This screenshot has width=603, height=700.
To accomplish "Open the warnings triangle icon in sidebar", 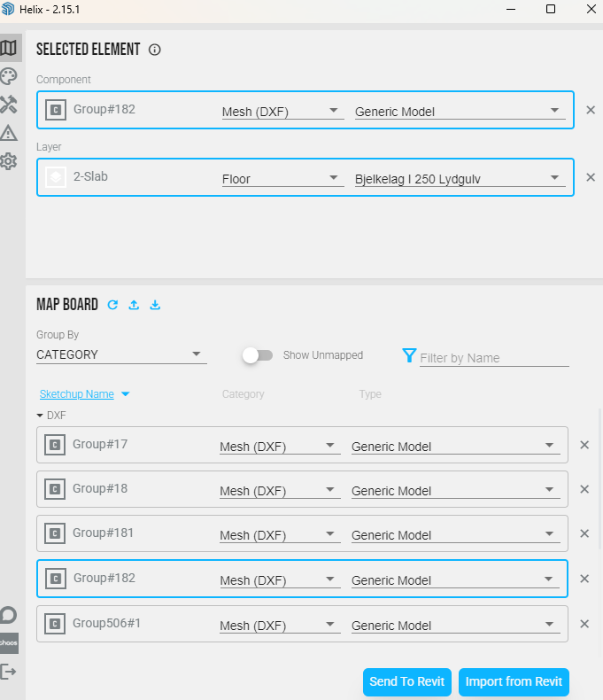I will pyautogui.click(x=9, y=133).
